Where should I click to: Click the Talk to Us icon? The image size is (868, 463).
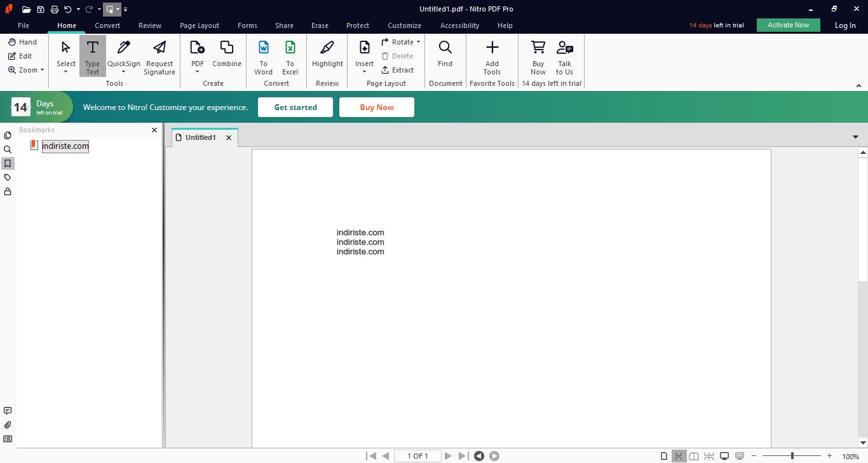tap(565, 48)
